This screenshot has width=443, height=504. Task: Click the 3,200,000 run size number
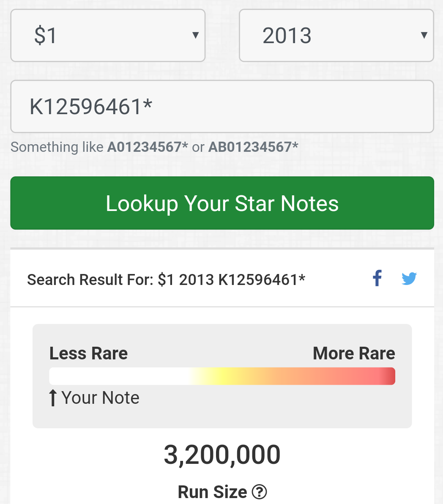tap(222, 455)
